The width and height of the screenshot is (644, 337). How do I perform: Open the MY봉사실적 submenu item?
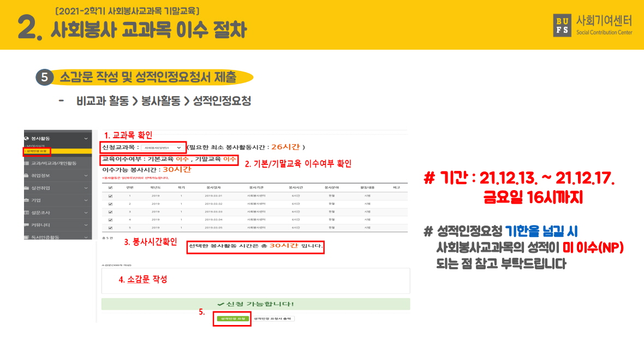click(x=35, y=146)
